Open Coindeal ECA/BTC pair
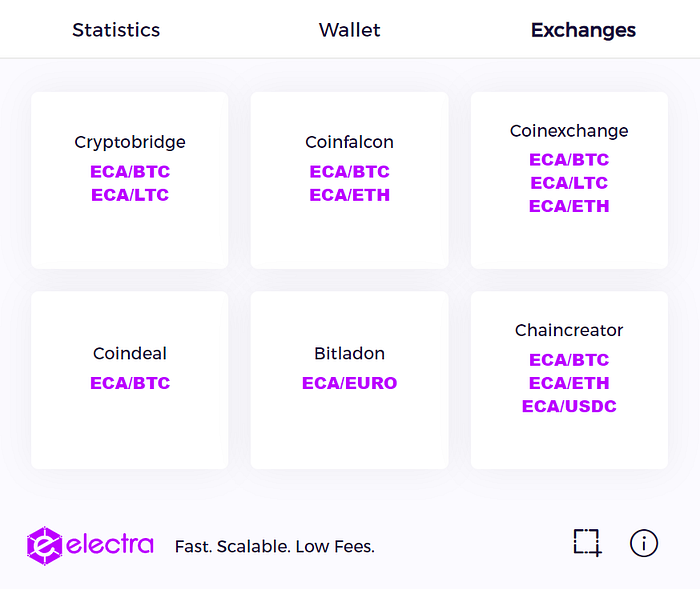Viewport: 700px width, 589px height. coord(130,383)
